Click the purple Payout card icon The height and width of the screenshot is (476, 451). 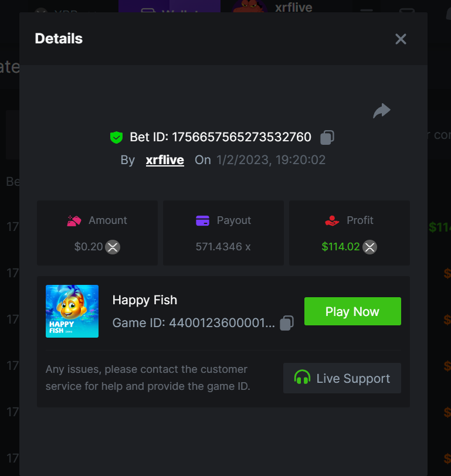pos(202,220)
